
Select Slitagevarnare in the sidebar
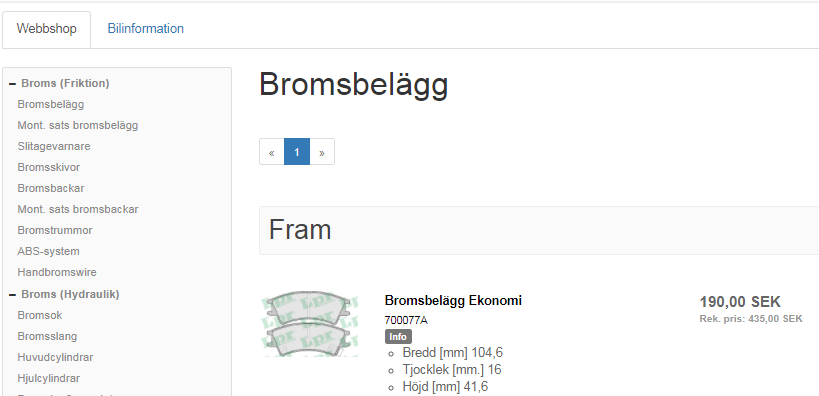click(x=54, y=146)
